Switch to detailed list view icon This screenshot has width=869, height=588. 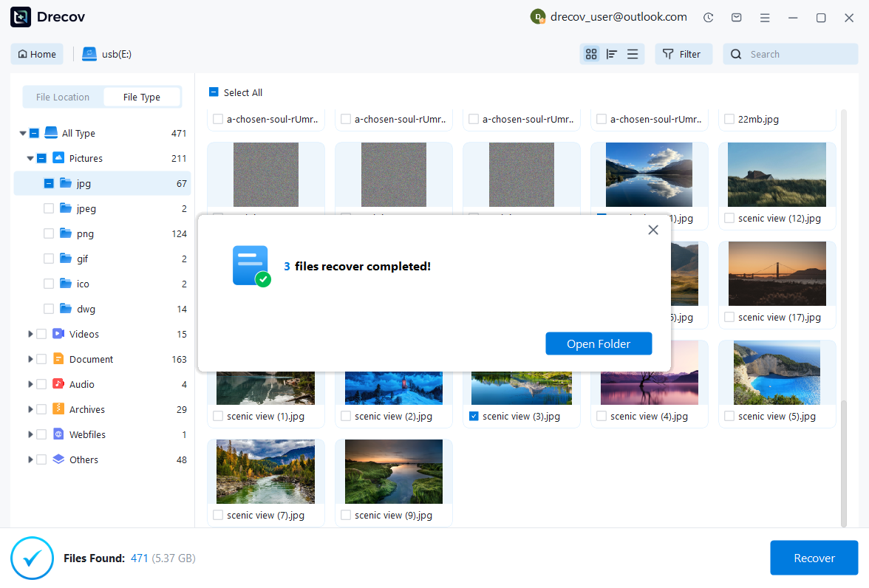click(x=612, y=54)
